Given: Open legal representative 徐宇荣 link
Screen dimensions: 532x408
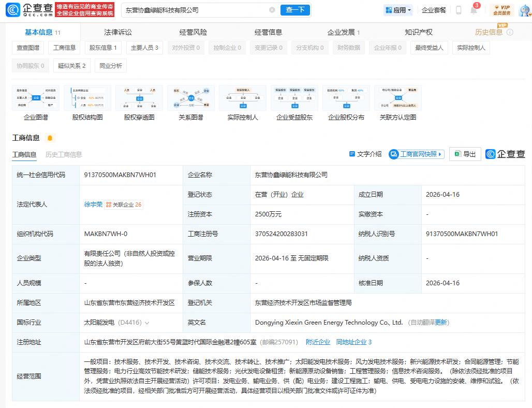Looking at the screenshot, I should click(93, 205).
